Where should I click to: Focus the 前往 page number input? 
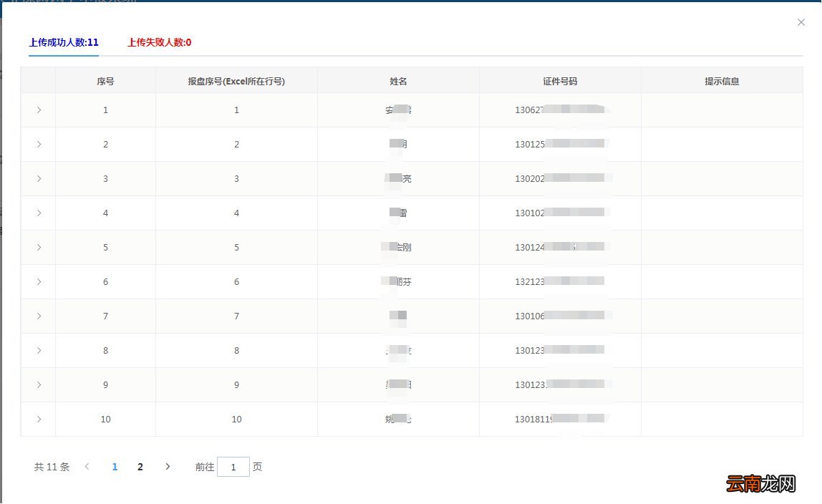[233, 467]
